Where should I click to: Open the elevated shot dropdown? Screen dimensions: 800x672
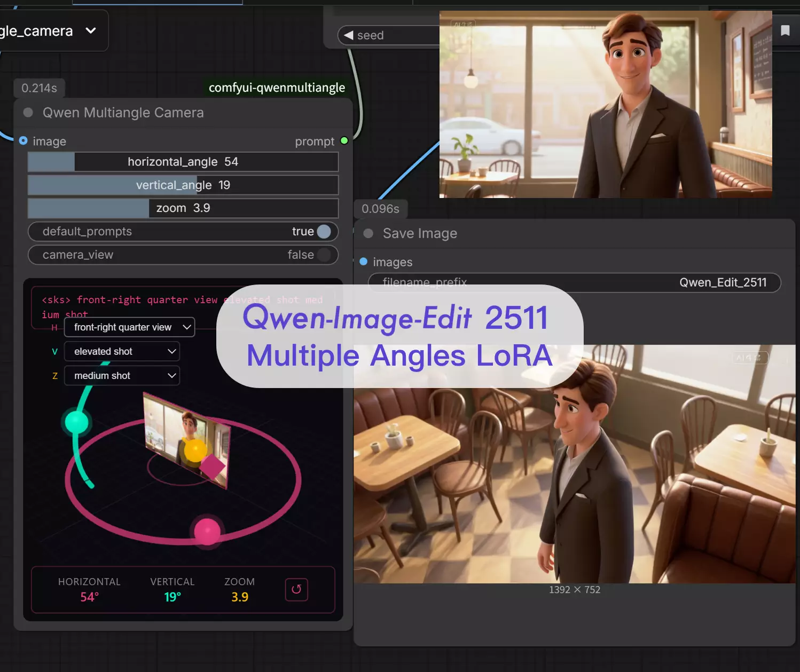122,351
